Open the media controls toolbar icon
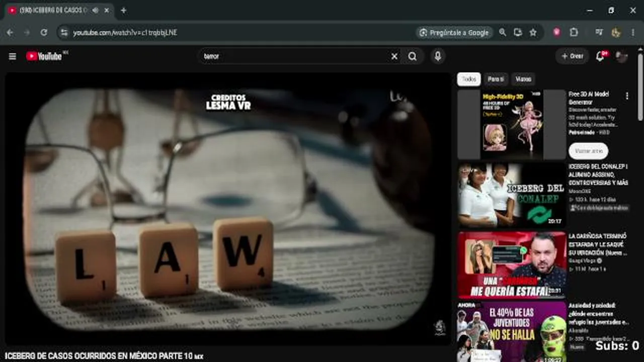Screen dimensions: 644x362 click(599, 32)
